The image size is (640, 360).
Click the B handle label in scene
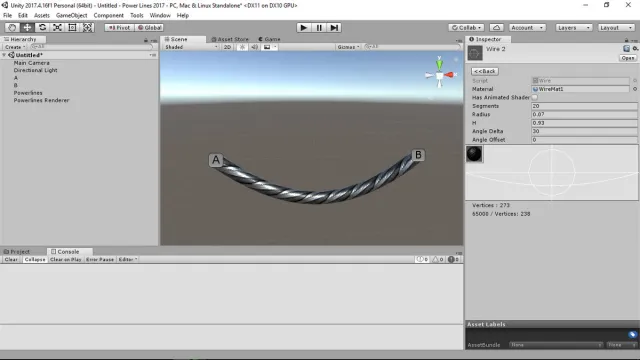coord(418,155)
